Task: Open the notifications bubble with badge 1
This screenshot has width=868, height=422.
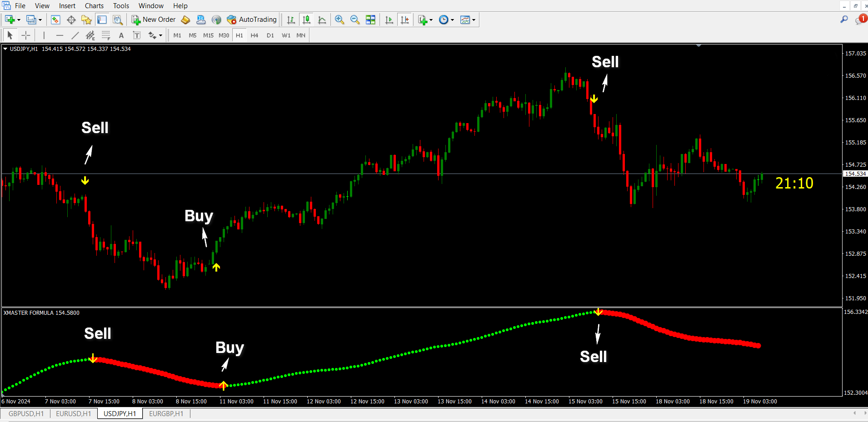Action: click(861, 19)
